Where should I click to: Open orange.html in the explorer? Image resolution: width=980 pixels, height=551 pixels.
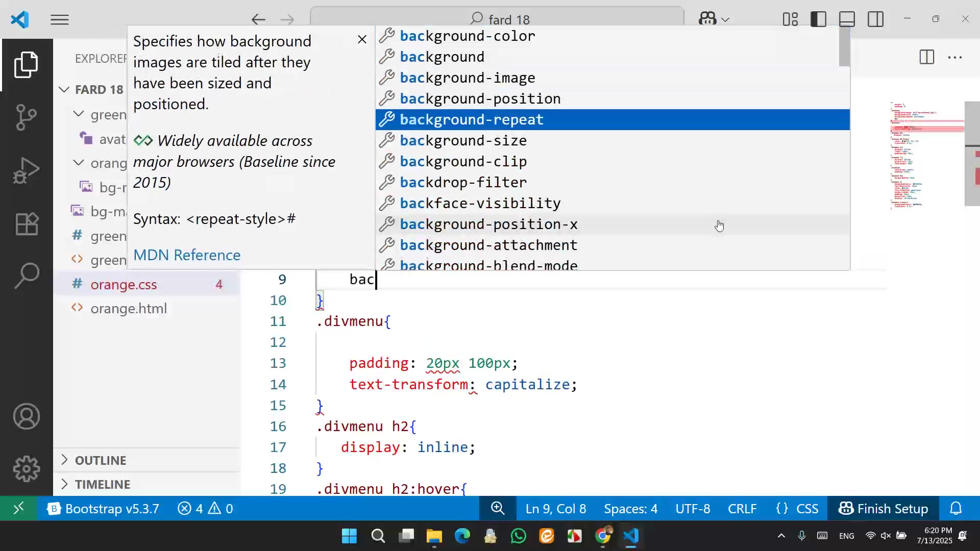click(x=129, y=309)
